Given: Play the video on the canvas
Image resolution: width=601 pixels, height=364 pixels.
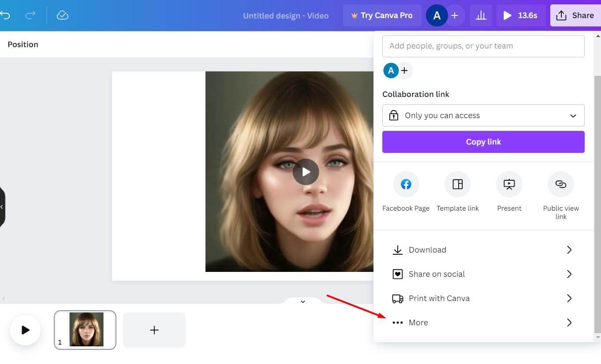Looking at the screenshot, I should 306,172.
